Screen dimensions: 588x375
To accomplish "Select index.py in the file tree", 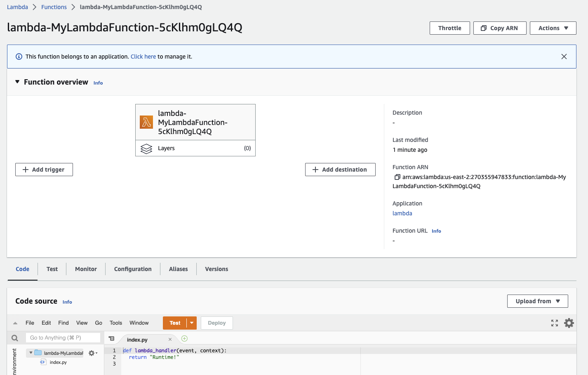I will pos(58,362).
